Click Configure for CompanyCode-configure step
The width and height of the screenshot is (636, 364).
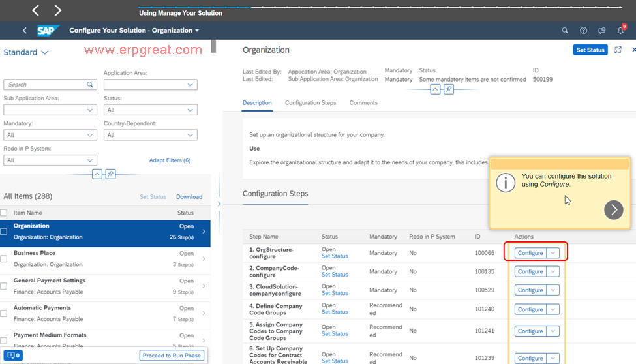530,271
